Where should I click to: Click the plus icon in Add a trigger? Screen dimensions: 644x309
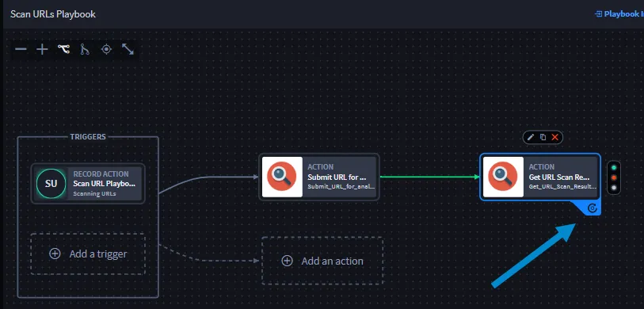(55, 254)
